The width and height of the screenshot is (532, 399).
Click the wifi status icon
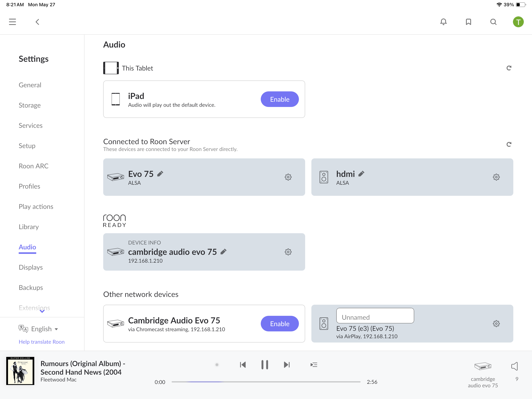pyautogui.click(x=499, y=4)
